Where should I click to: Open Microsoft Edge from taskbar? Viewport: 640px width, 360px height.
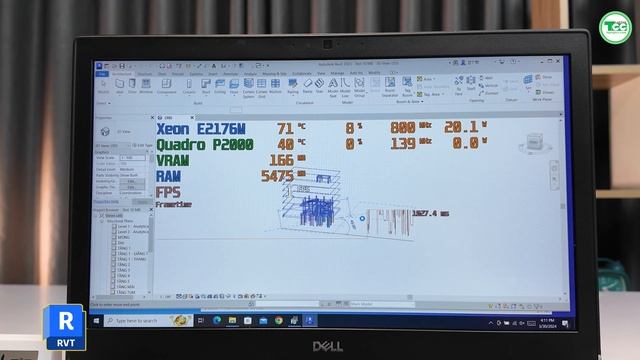216,320
